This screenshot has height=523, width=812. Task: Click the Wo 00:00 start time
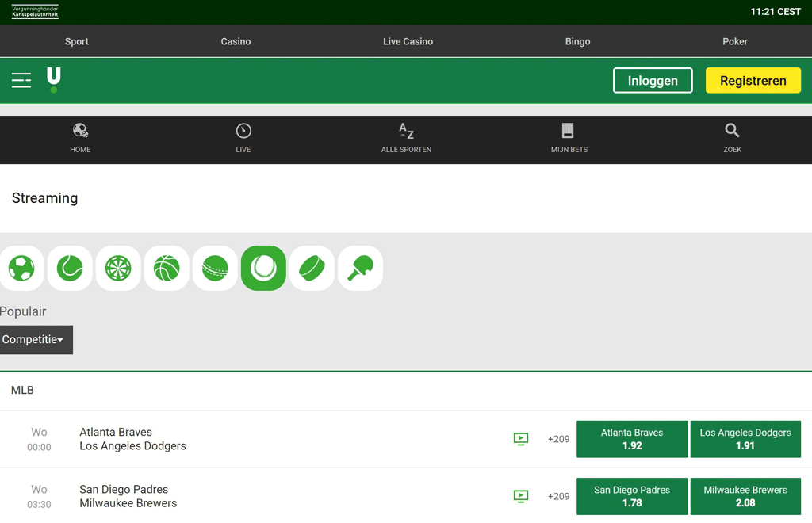tap(39, 439)
